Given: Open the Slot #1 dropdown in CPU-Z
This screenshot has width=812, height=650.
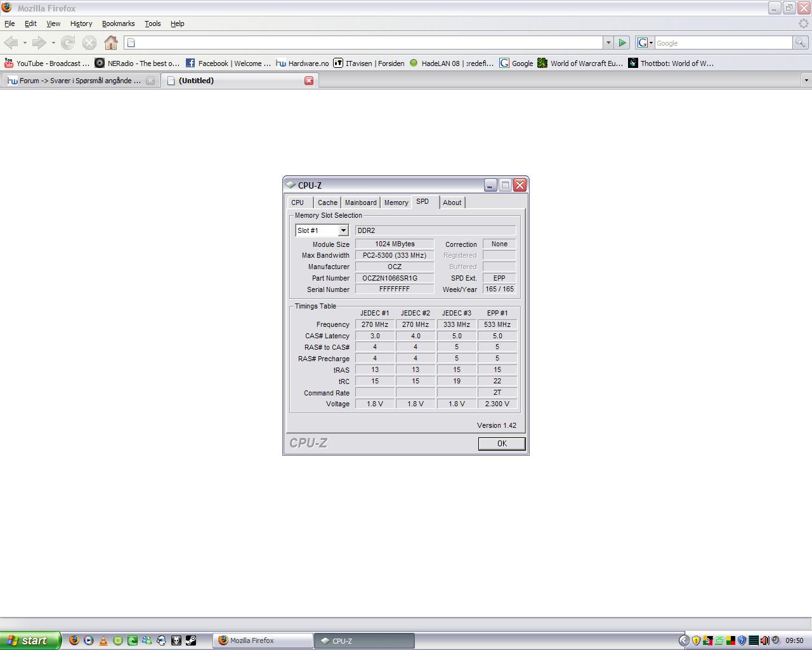Looking at the screenshot, I should pos(343,230).
